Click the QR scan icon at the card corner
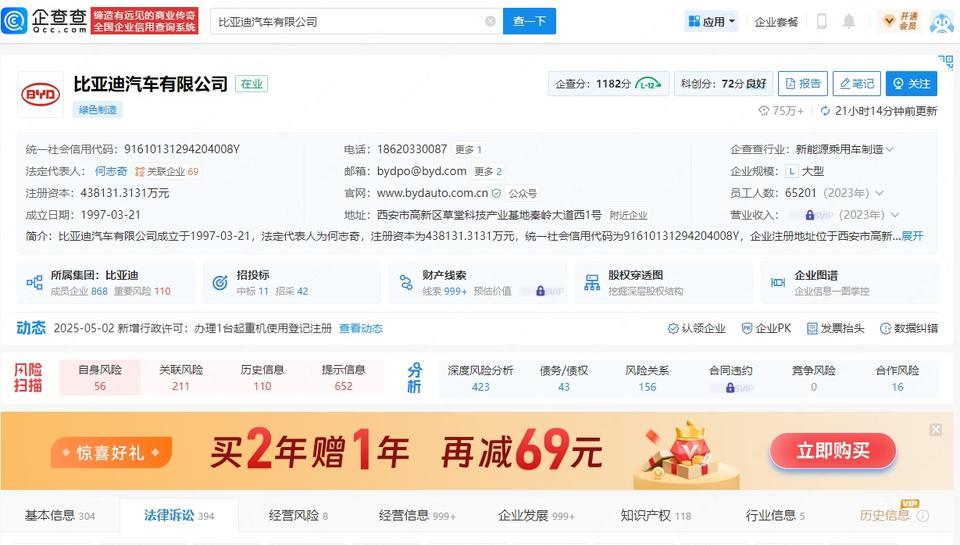The image size is (960, 545). [946, 61]
